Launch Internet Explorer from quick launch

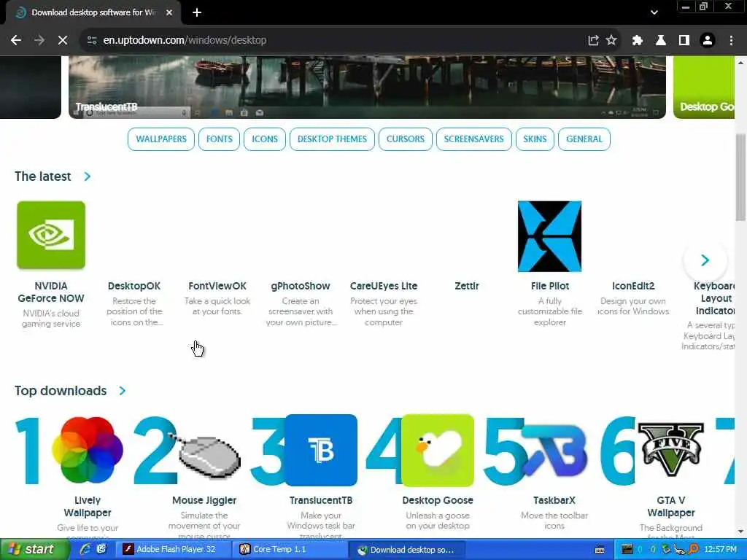click(85, 549)
